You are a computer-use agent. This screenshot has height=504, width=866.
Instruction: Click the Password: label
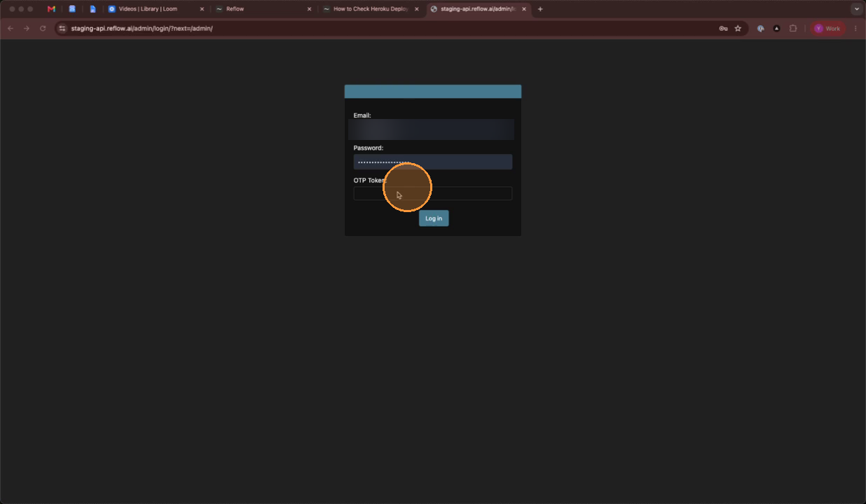click(x=369, y=148)
